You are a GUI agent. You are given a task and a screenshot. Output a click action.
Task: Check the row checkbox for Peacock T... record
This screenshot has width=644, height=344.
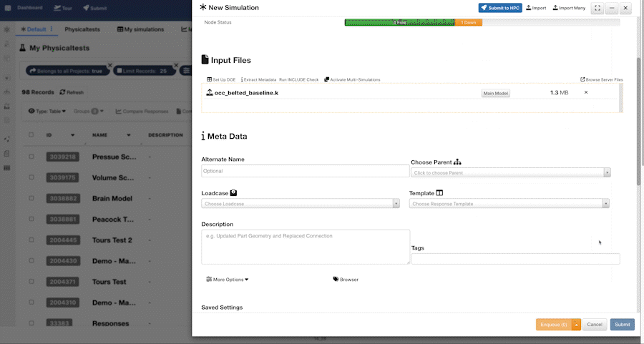tap(31, 219)
